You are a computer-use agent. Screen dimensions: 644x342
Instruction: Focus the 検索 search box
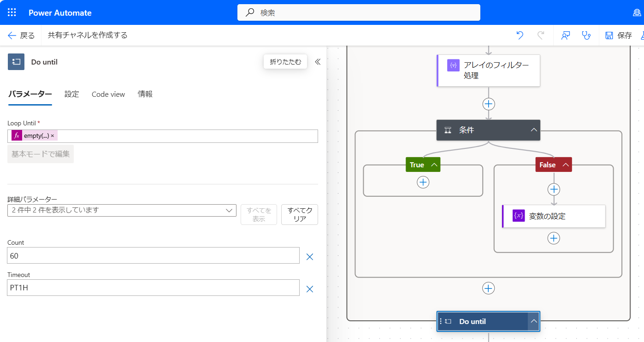pyautogui.click(x=359, y=12)
